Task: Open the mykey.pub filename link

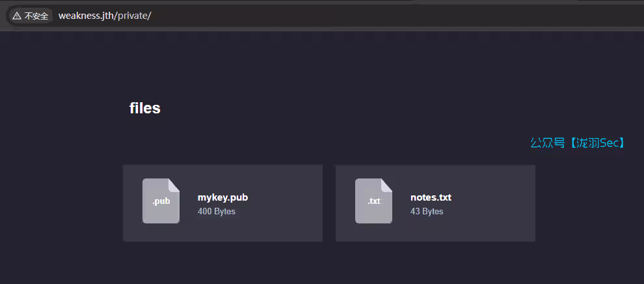Action: tap(222, 197)
